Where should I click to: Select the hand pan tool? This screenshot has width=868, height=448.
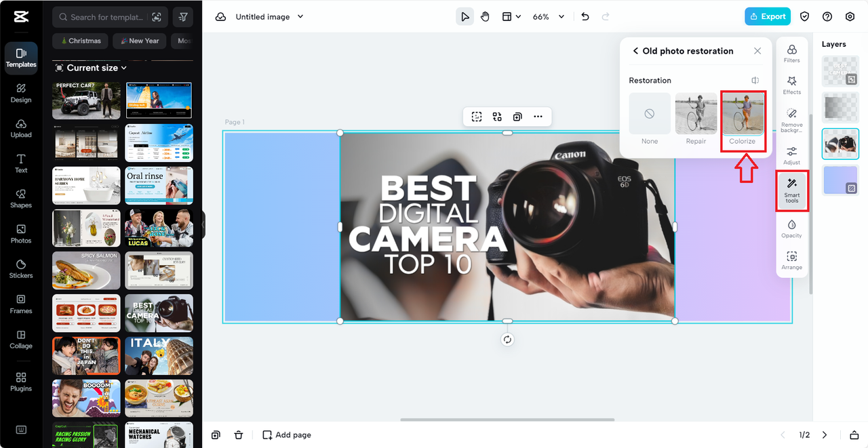pyautogui.click(x=485, y=17)
